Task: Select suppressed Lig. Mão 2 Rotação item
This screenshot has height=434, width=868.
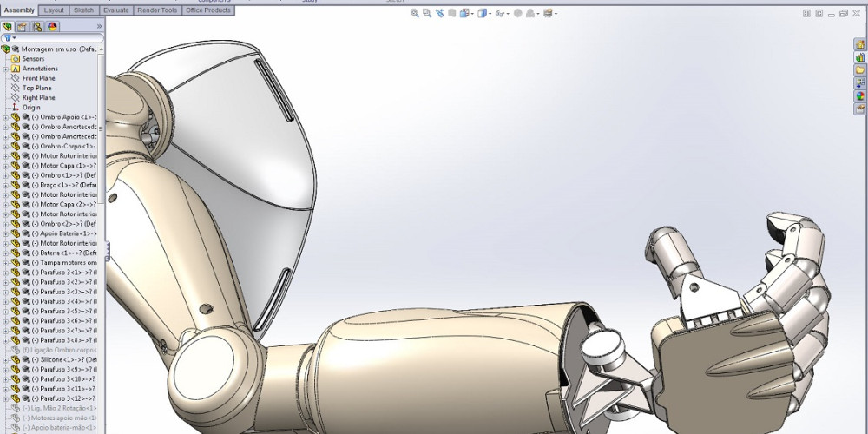Action: pyautogui.click(x=59, y=408)
